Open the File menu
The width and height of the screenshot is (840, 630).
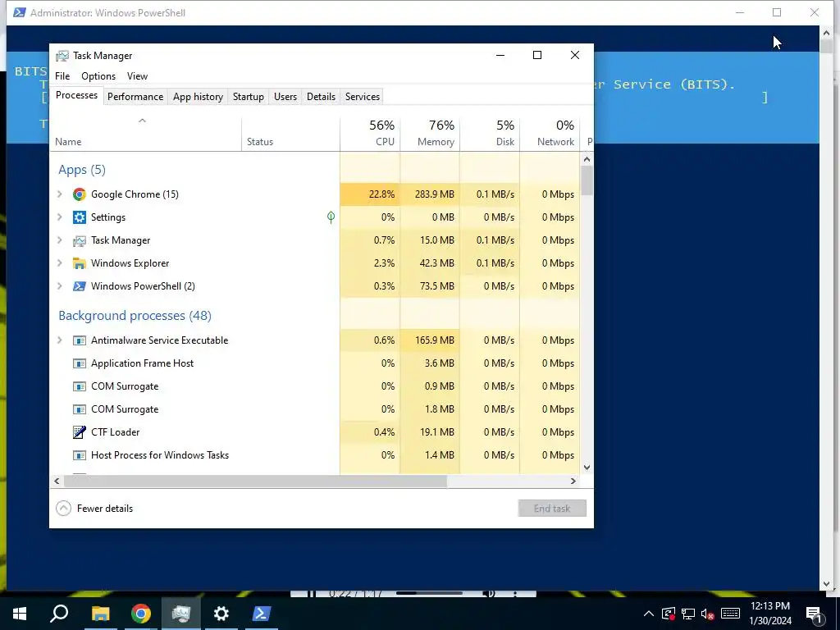(x=62, y=76)
